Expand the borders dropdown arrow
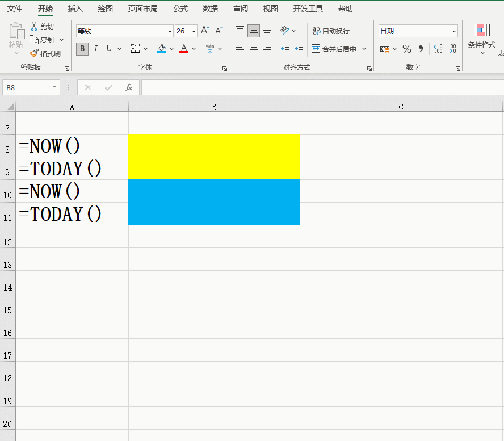Screen dimensions: 504x441 point(146,49)
